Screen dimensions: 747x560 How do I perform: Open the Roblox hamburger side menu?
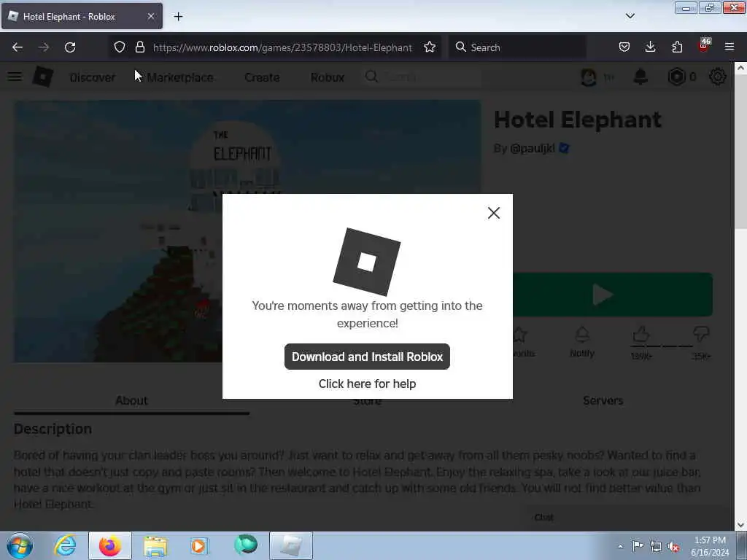(x=15, y=77)
